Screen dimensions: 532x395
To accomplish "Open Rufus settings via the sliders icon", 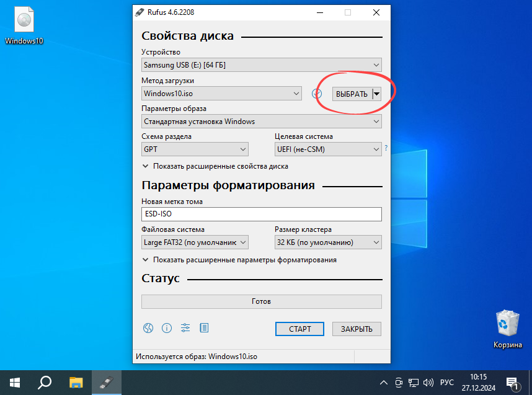I will click(185, 328).
